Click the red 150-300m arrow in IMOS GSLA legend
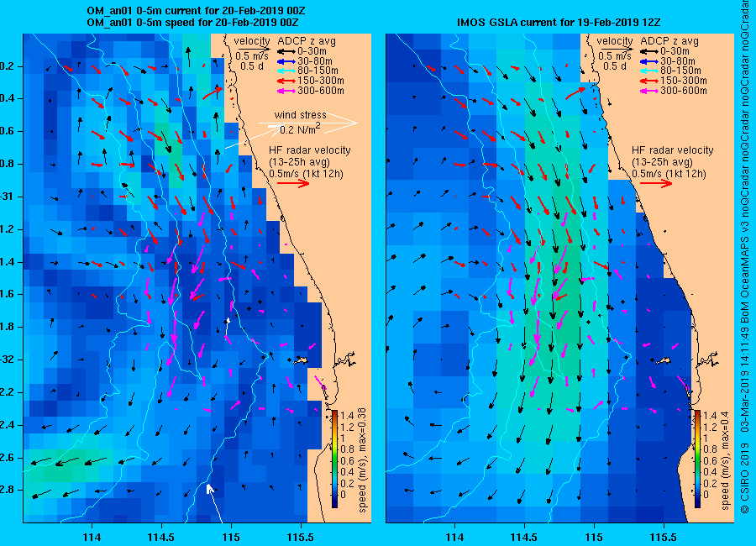 (649, 81)
